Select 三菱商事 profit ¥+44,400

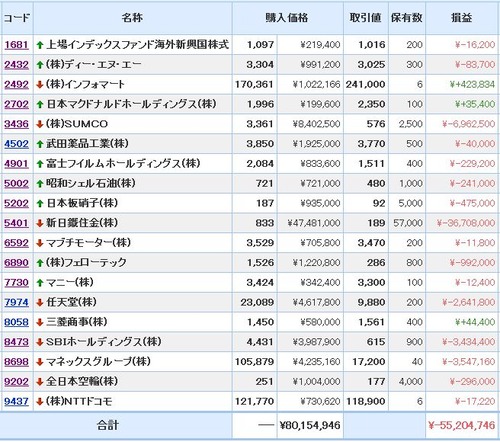tap(475, 322)
